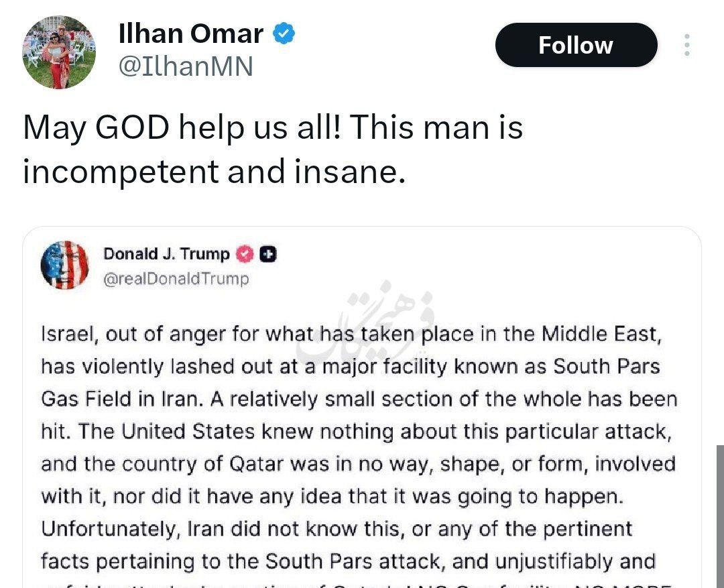724x588 pixels.
Task: Click the "incompetent and insane." text line
Action: point(214,172)
